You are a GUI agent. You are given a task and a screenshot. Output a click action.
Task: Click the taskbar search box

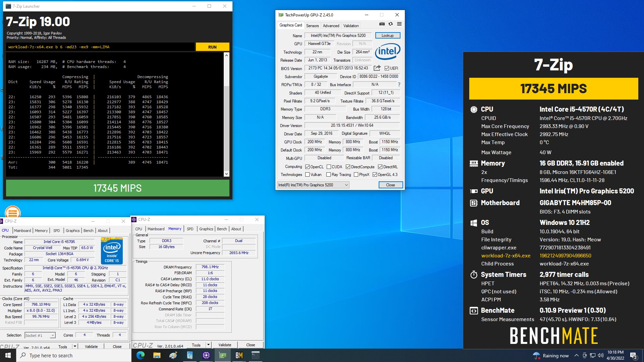[x=74, y=355]
